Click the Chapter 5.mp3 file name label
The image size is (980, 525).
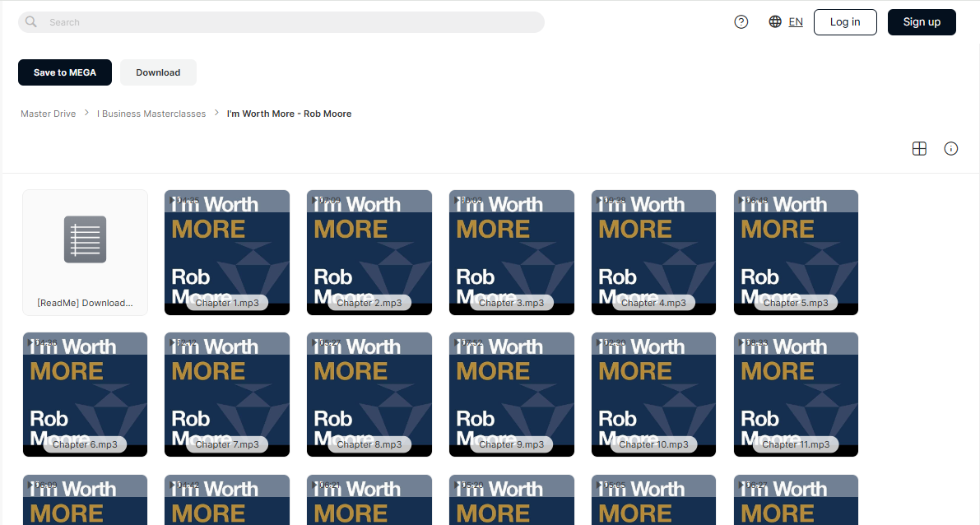(x=797, y=303)
